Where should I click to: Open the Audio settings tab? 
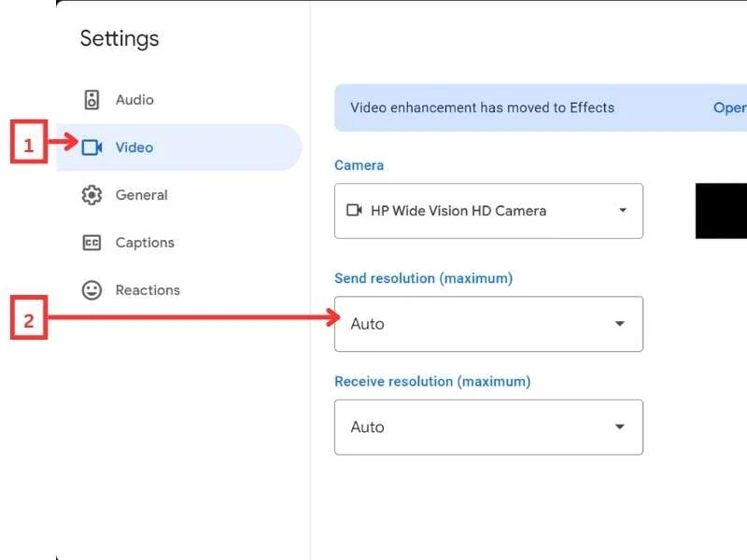pos(178,100)
